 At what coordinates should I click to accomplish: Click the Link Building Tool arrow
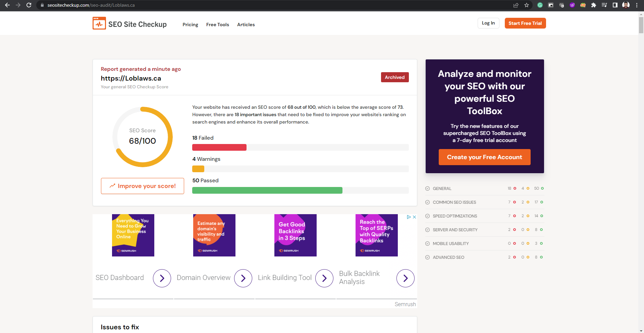coord(324,278)
